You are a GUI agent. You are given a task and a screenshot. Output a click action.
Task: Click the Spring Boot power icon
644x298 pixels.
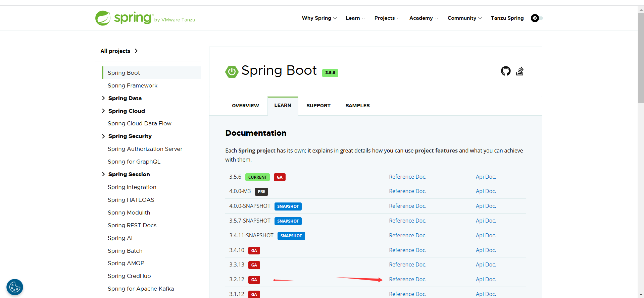pyautogui.click(x=232, y=72)
